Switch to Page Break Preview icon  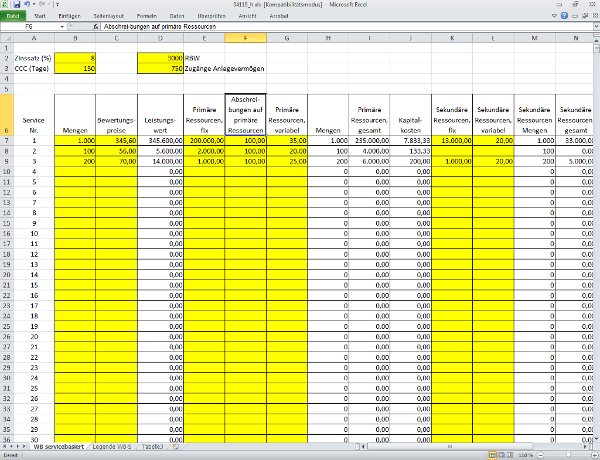[x=507, y=455]
